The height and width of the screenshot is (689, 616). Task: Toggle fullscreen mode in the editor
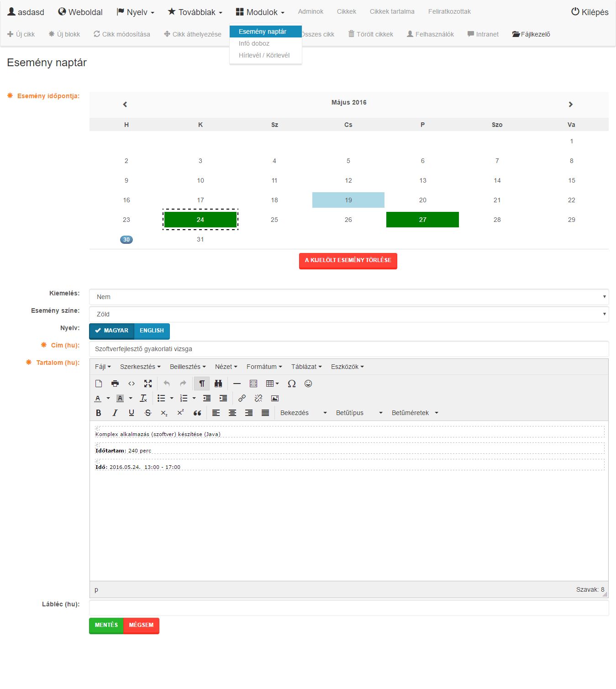(148, 384)
